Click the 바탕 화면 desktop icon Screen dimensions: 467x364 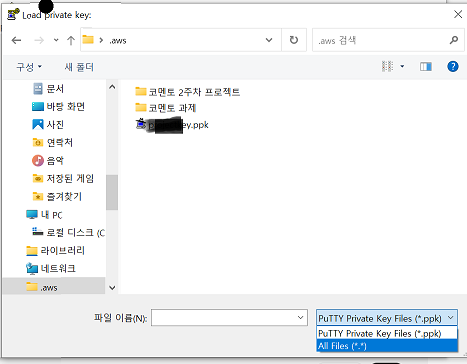(x=38, y=107)
